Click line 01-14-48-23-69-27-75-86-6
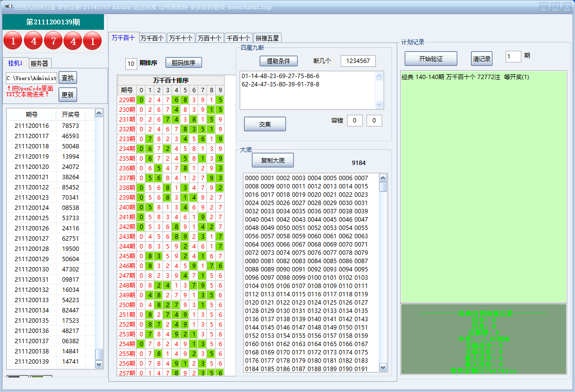This screenshot has width=575, height=392. [x=280, y=76]
